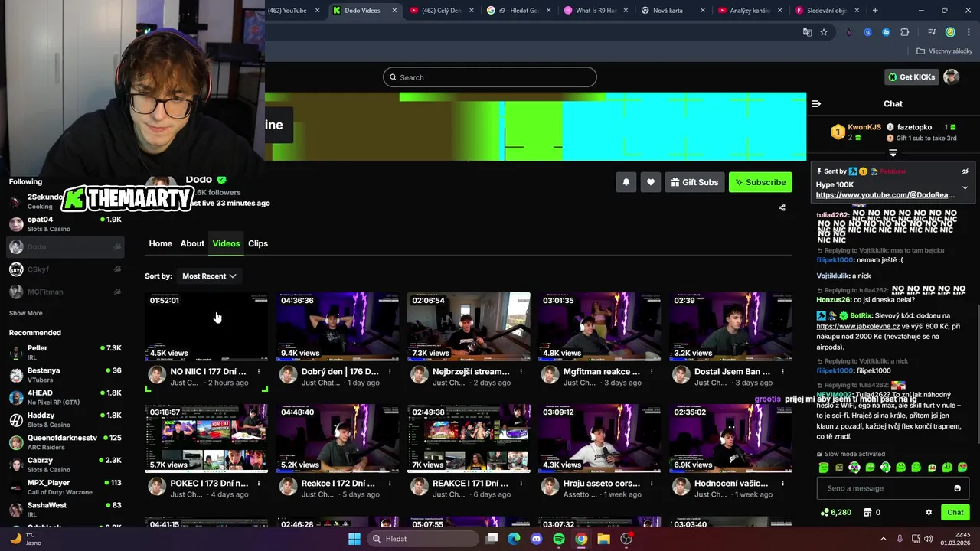
Task: Toggle the crossed-eye next to Dodo in sidebar
Action: tap(117, 247)
